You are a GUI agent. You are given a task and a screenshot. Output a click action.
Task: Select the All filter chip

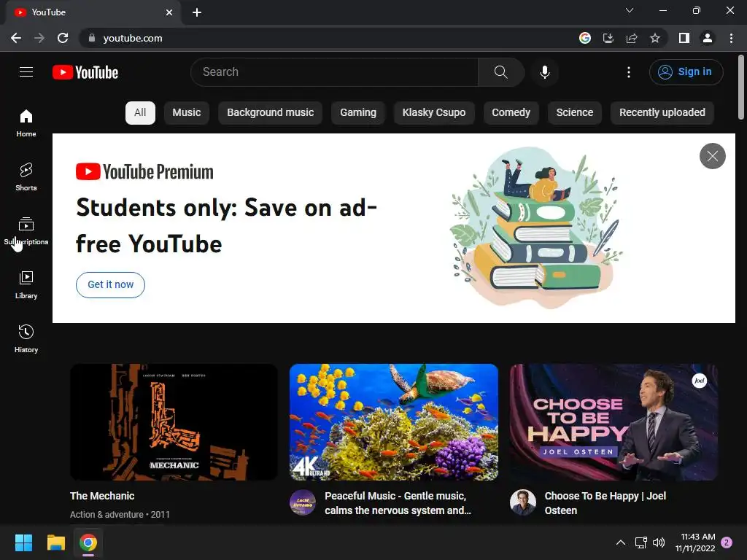(140, 112)
